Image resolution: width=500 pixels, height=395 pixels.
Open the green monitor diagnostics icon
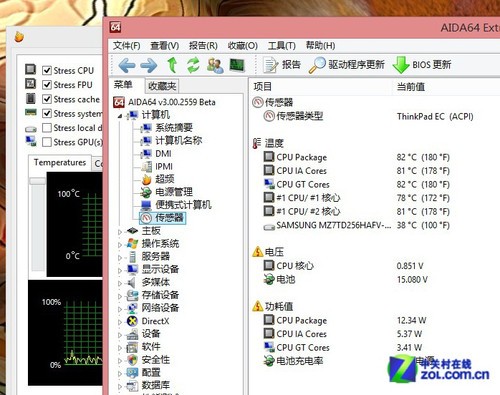coord(237,65)
